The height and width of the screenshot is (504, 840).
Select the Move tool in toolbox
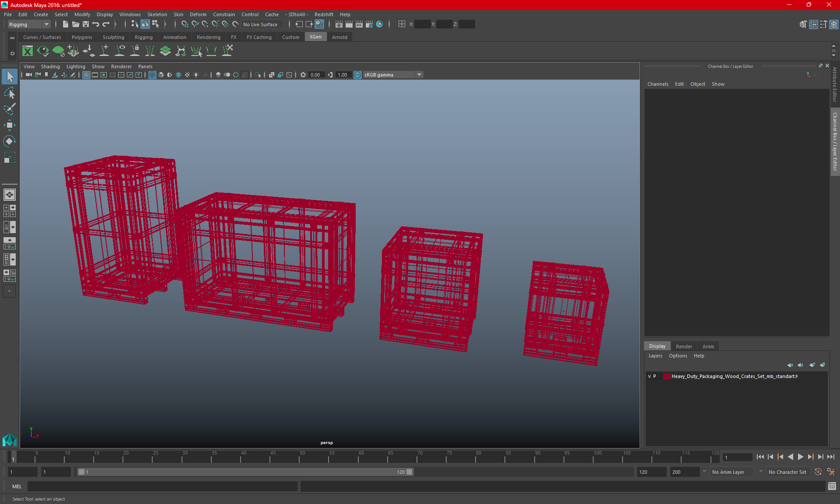(9, 125)
